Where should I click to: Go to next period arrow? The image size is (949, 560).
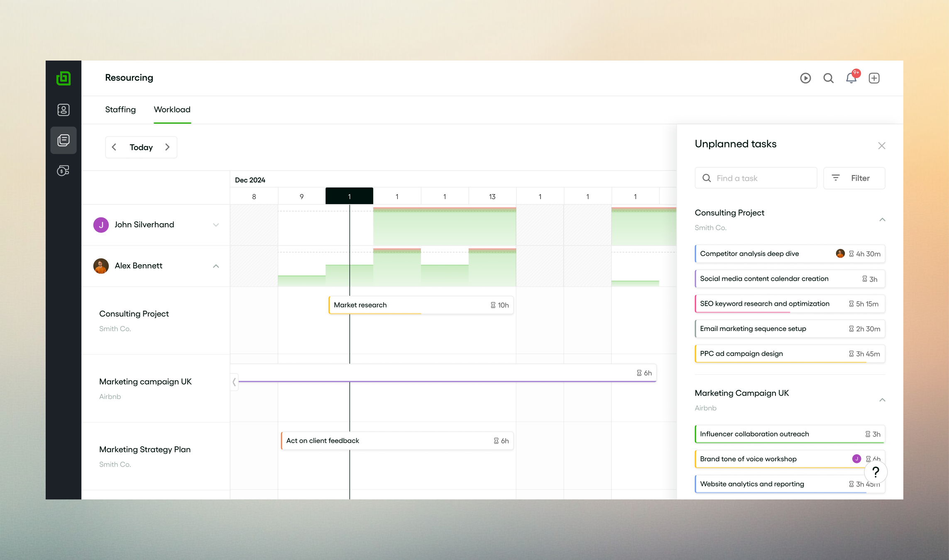click(167, 147)
